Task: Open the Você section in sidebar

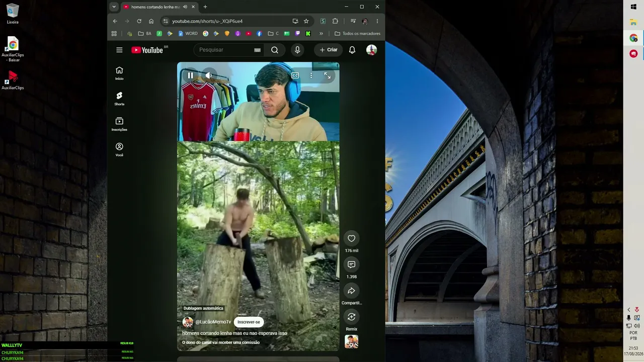Action: (119, 149)
